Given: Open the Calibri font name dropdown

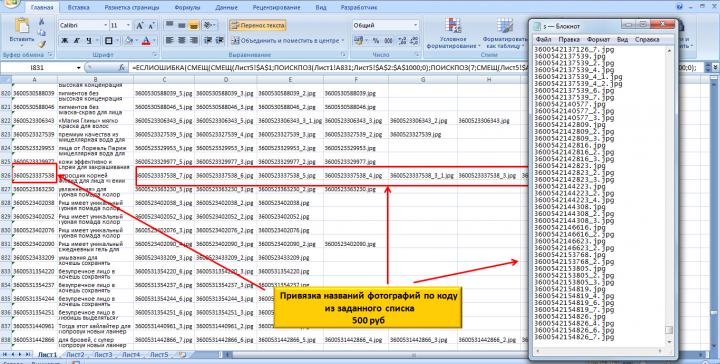Looking at the screenshot, I should 106,25.
